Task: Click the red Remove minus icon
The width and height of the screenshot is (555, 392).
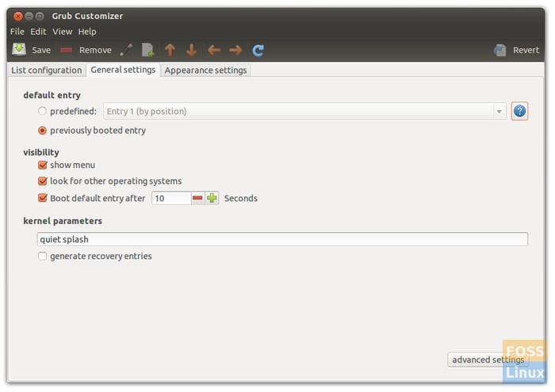Action: tap(66, 50)
